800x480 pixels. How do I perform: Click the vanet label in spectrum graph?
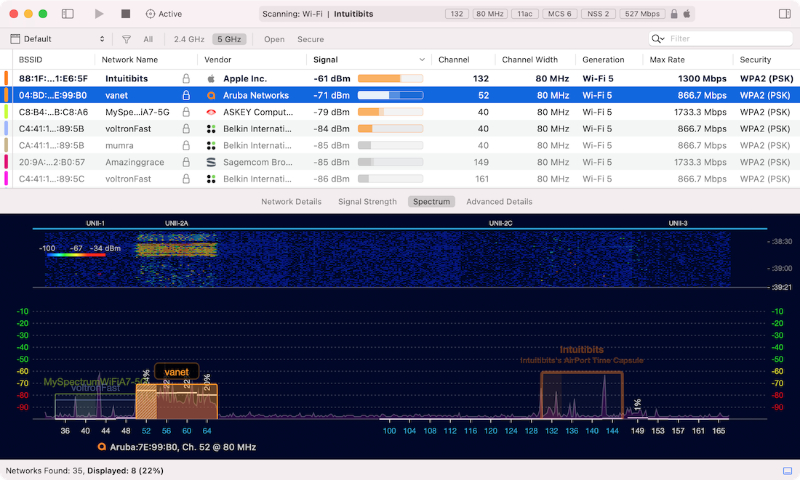point(177,372)
